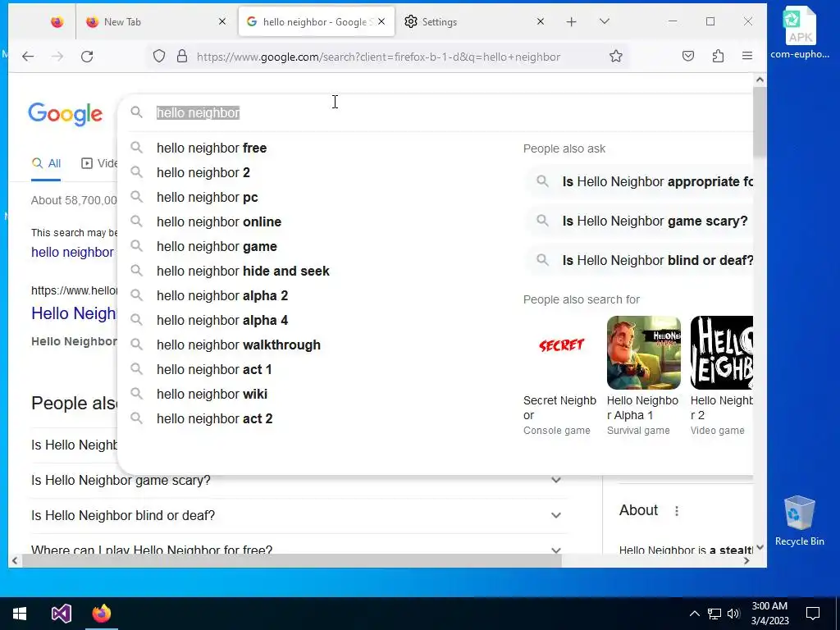Viewport: 840px width, 630px height.
Task: Select Is Hello Neighbor game scary suggestion
Action: (638, 221)
